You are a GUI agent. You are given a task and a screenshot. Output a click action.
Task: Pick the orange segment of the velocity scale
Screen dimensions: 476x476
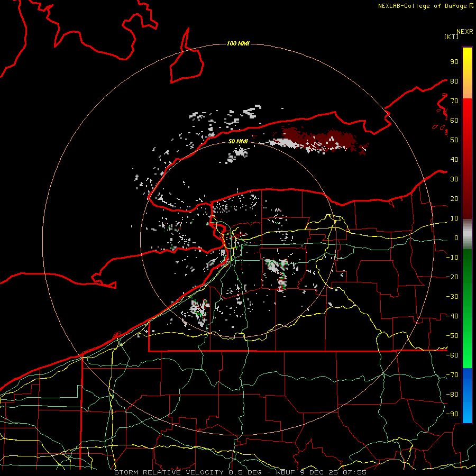coord(467,90)
